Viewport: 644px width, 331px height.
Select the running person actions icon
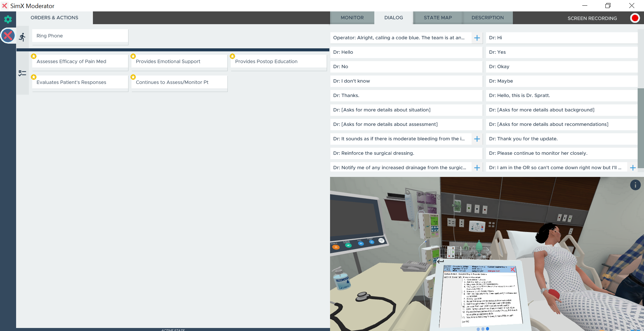pos(22,37)
